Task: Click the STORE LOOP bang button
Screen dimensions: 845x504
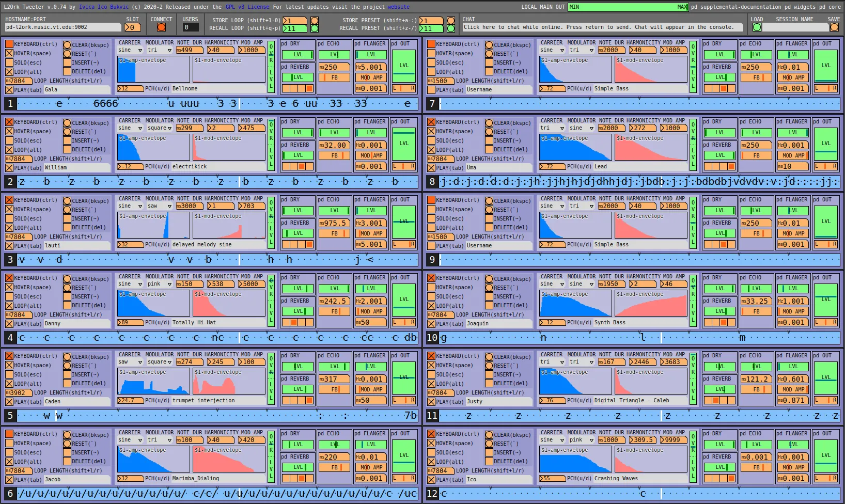Action: (x=314, y=21)
